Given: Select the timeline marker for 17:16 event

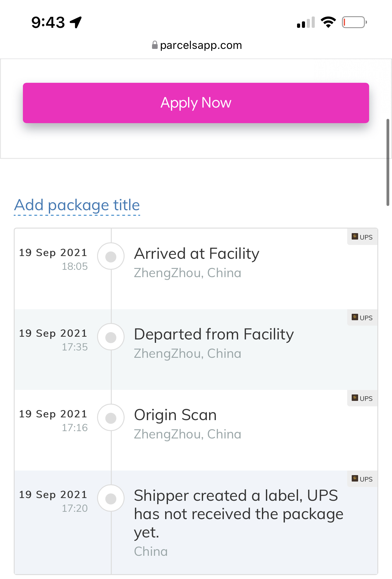Looking at the screenshot, I should click(111, 418).
